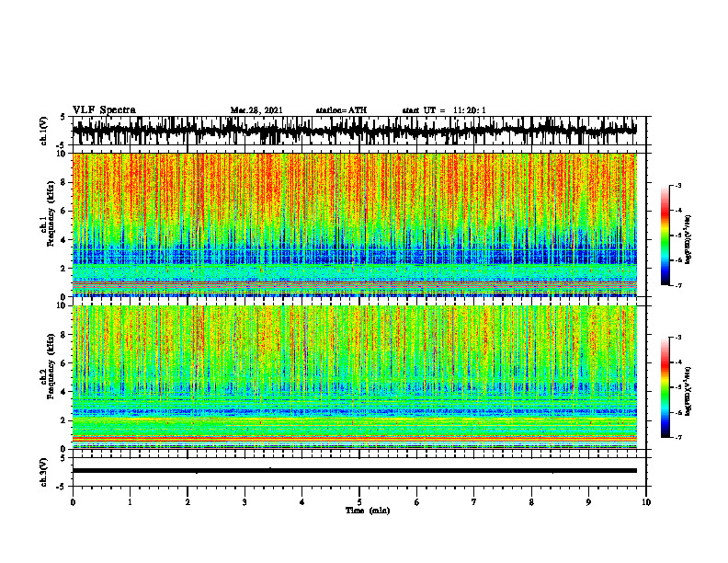Image resolution: width=728 pixels, height=563 pixels.
Task: Select the "ch.3(V)" waveform axis label
Action: [44, 473]
